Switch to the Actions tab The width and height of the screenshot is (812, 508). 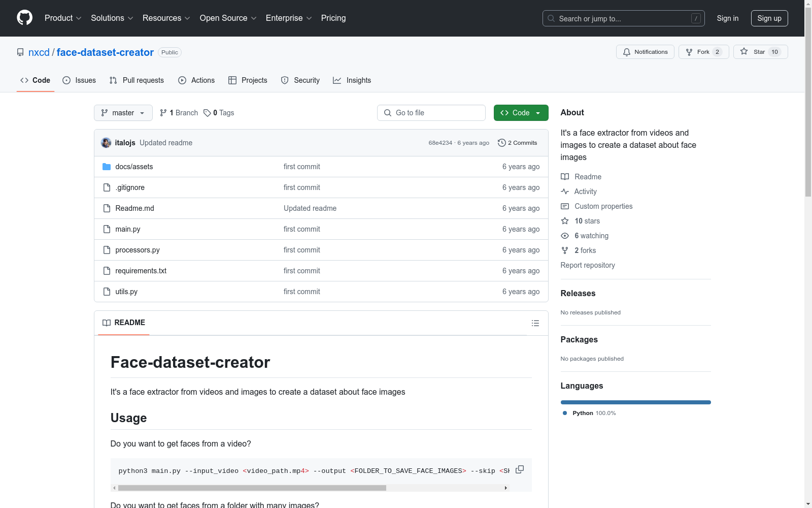[x=196, y=80]
